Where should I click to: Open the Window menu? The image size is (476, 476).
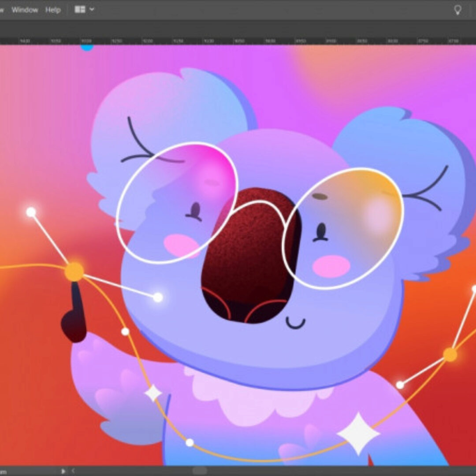coord(25,10)
